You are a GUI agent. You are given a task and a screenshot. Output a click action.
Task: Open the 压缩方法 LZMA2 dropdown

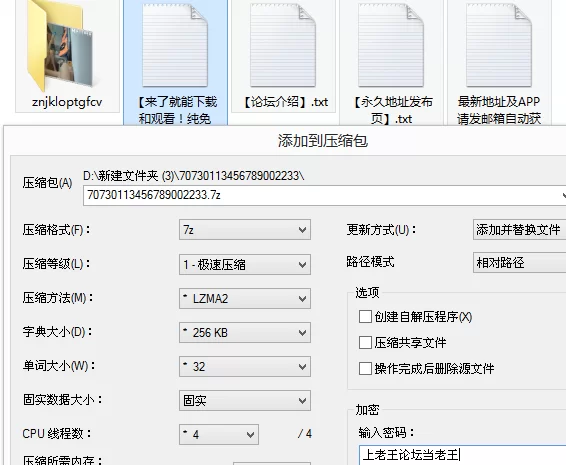[x=245, y=299]
